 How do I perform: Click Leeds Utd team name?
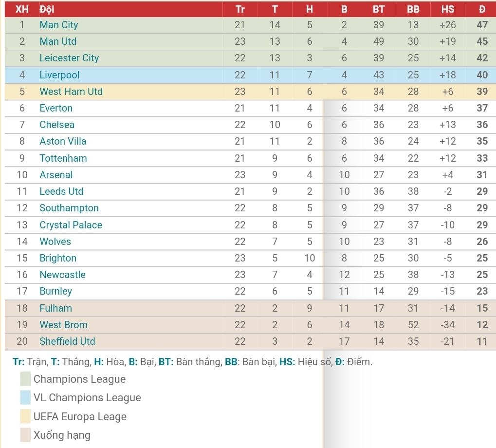61,191
